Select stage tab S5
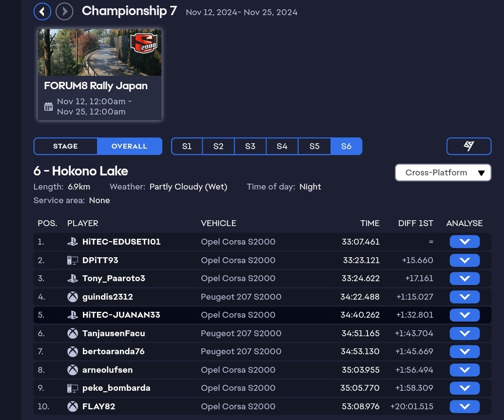 tap(314, 146)
